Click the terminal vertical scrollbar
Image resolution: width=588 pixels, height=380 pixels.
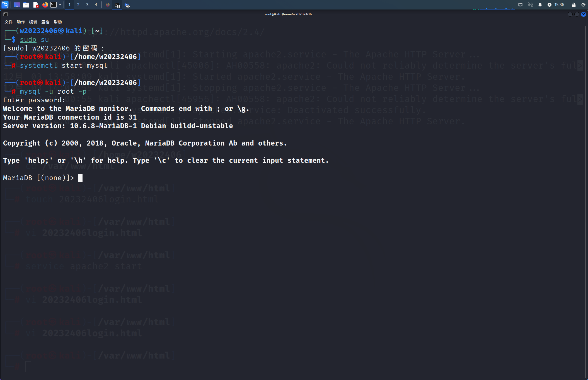[x=585, y=195]
